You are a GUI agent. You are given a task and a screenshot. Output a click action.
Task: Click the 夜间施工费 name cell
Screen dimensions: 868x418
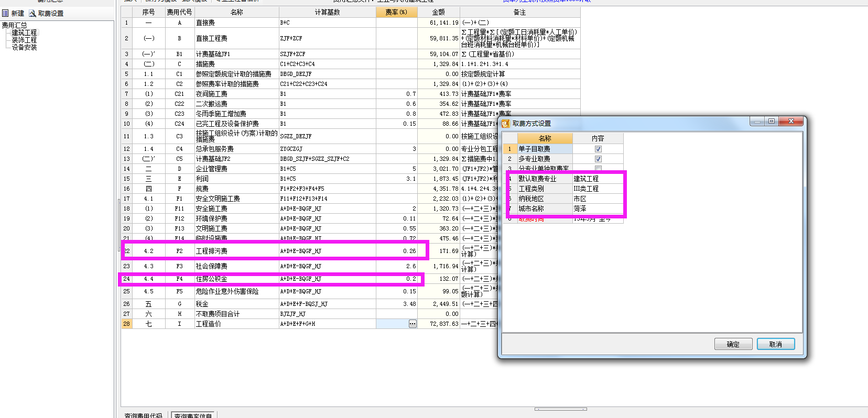point(236,94)
